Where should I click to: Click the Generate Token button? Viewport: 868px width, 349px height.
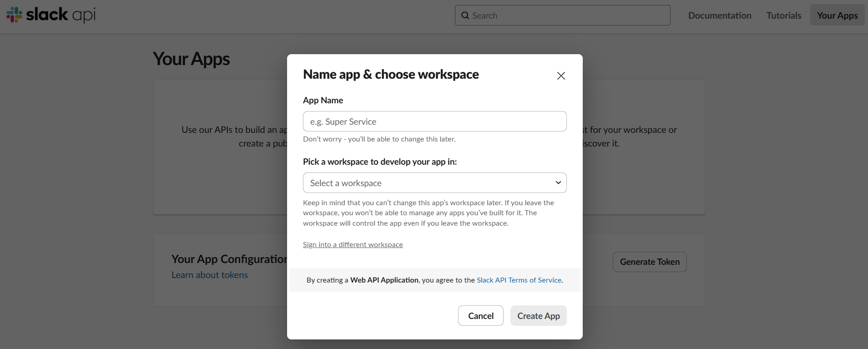pyautogui.click(x=650, y=262)
